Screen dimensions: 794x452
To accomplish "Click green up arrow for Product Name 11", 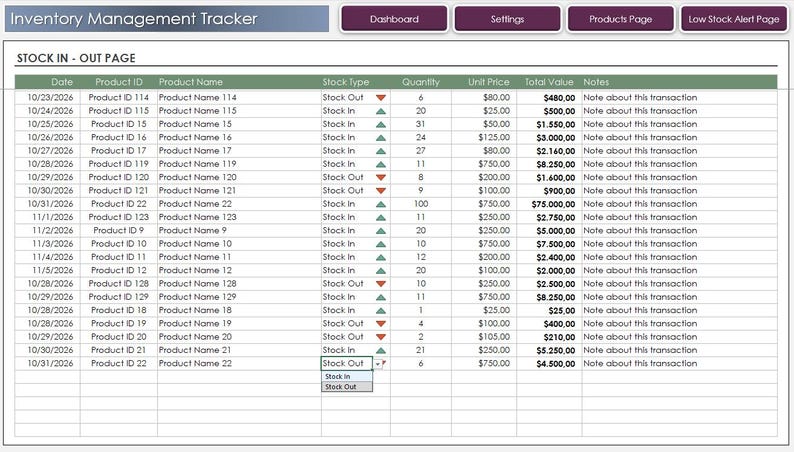I will [381, 257].
